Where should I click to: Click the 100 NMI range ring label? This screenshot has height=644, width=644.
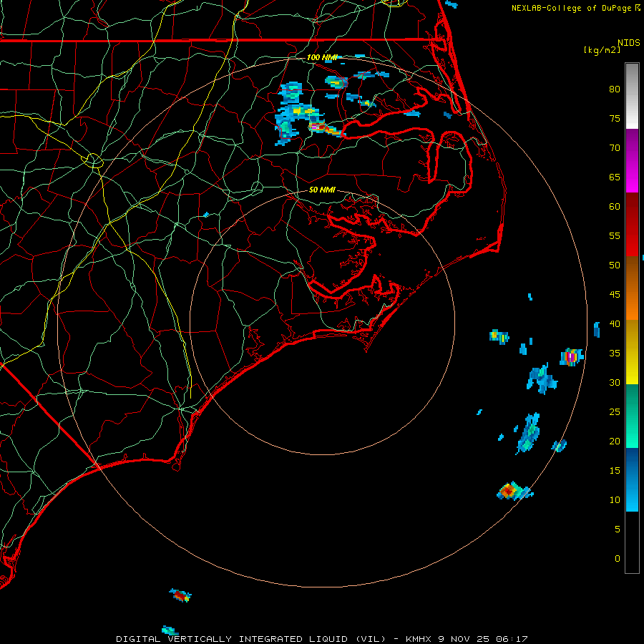[x=322, y=57]
